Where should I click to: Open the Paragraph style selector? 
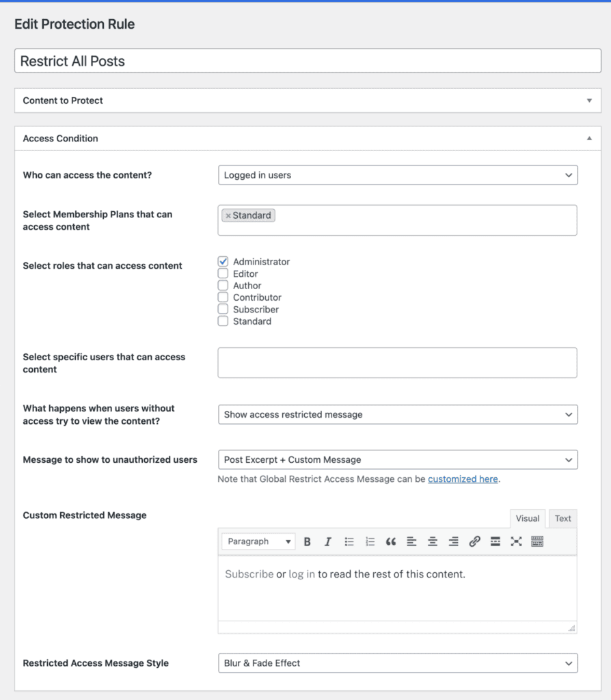(258, 541)
